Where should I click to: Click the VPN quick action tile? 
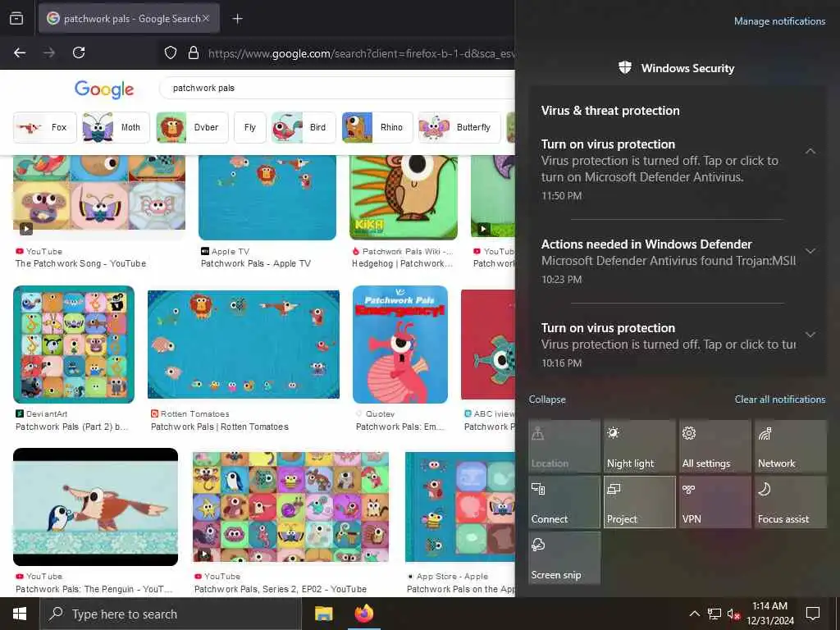pyautogui.click(x=715, y=502)
